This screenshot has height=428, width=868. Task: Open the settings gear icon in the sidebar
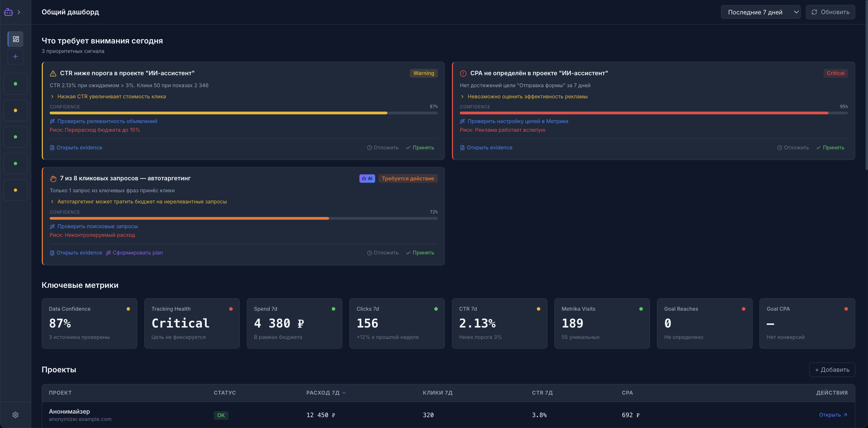(x=15, y=415)
